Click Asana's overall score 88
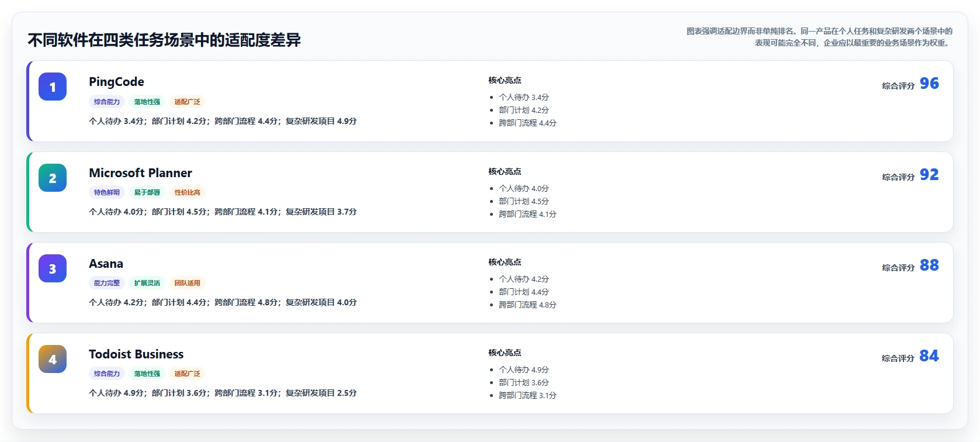Image resolution: width=980 pixels, height=442 pixels. [x=929, y=265]
